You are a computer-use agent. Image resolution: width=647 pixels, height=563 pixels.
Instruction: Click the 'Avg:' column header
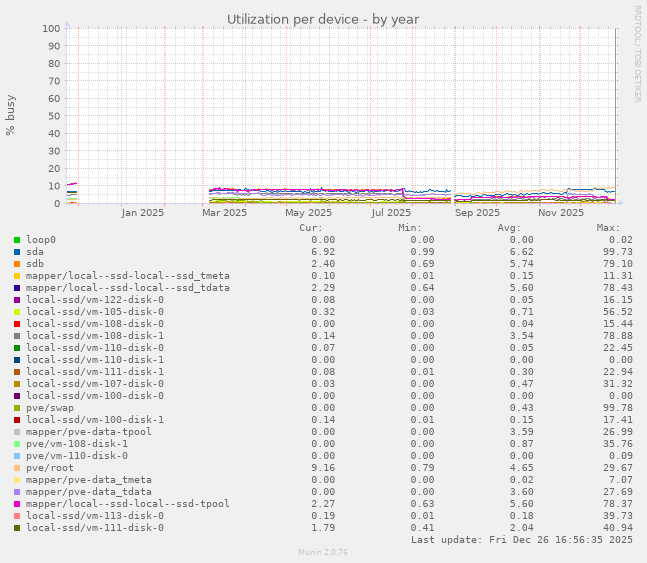click(x=509, y=228)
